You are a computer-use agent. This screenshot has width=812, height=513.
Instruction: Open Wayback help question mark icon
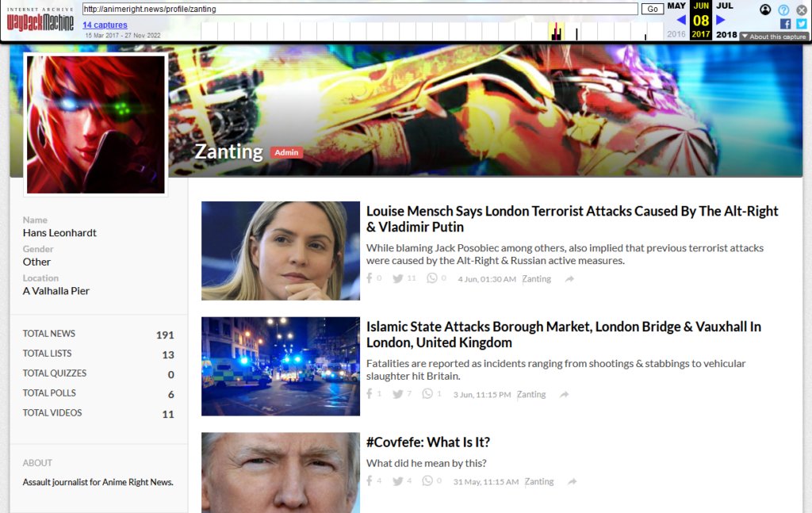(783, 10)
